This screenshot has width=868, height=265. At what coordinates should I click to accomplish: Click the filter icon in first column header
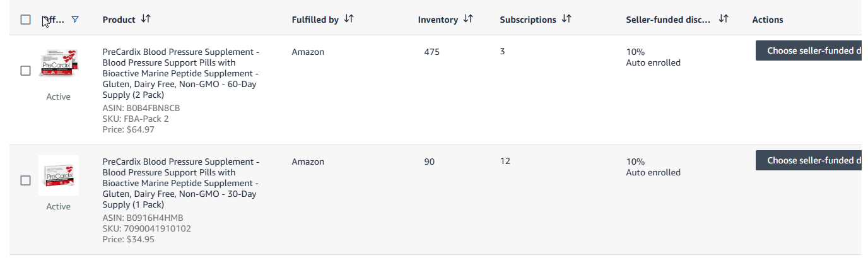pyautogui.click(x=76, y=20)
